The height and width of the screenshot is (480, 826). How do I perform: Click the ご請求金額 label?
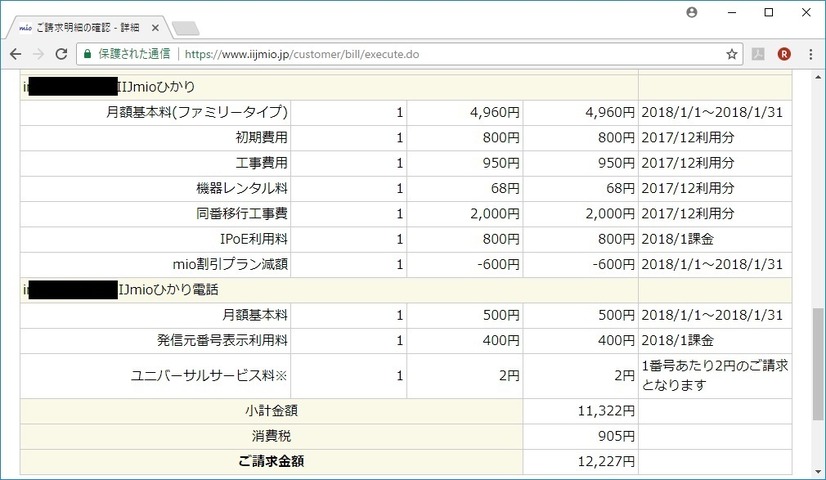pos(271,461)
